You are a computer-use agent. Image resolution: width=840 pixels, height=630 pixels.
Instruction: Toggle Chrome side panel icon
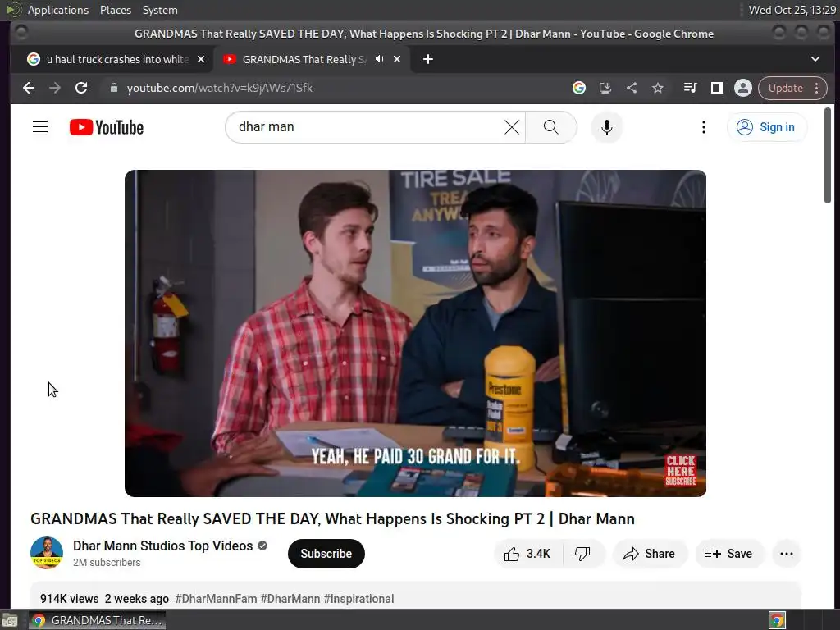[717, 88]
